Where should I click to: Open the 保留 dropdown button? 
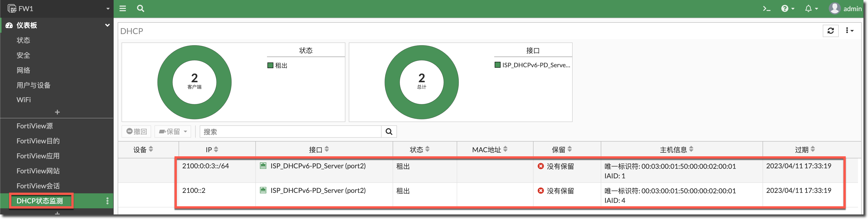tap(173, 132)
